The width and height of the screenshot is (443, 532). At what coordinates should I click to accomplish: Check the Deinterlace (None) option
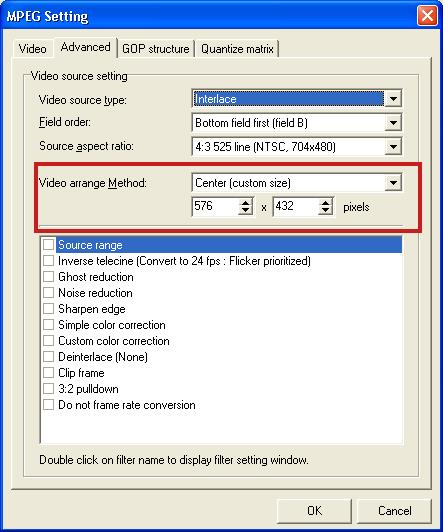click(49, 356)
